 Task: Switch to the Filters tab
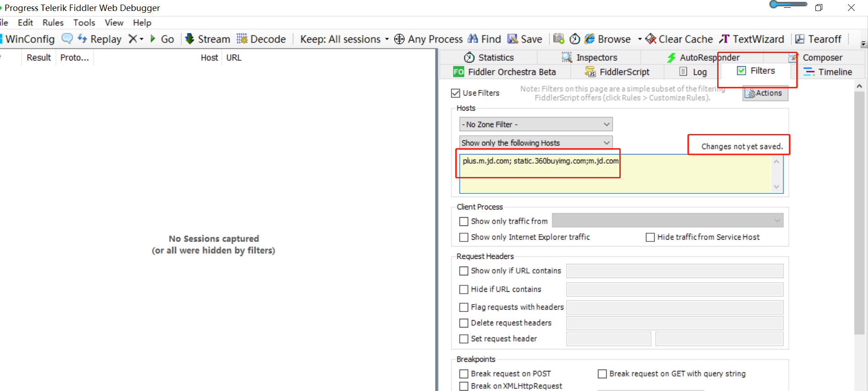coord(756,71)
